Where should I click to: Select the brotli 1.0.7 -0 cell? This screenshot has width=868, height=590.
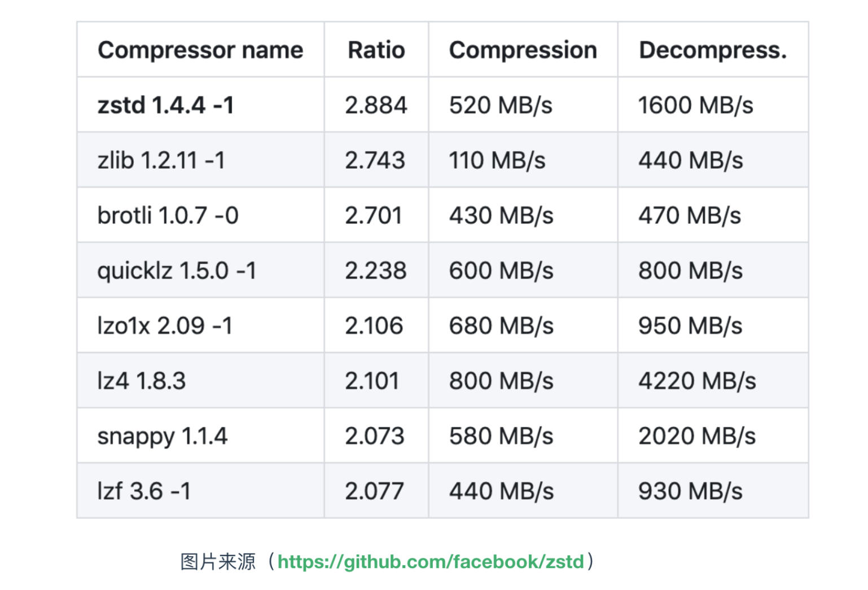[x=200, y=215]
